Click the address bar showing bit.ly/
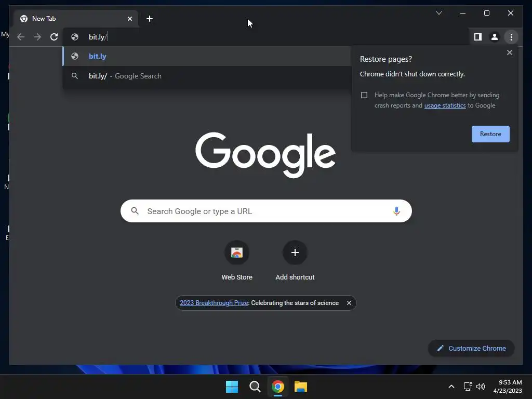 (x=264, y=37)
